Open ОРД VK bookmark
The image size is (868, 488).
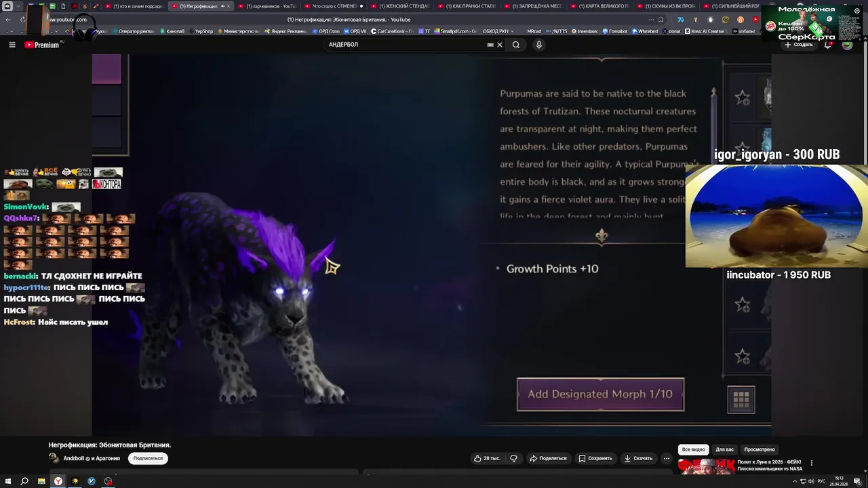coord(355,31)
